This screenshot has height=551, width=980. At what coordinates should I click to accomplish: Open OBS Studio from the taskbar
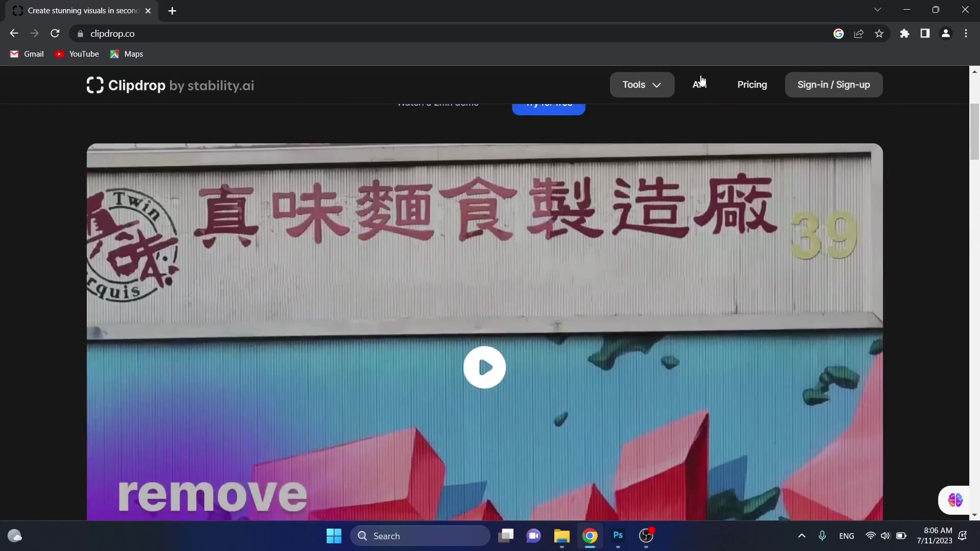coord(646,536)
